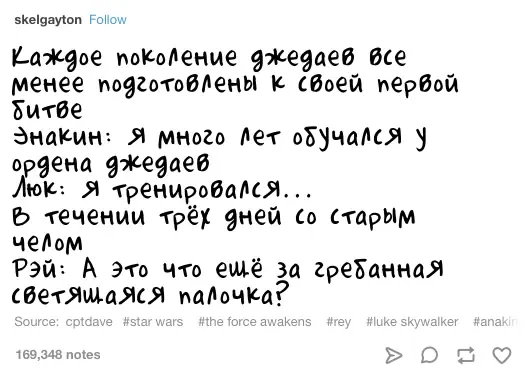This screenshot has height=376, width=529.
Task: Open the skelgayton blog username
Action: [x=48, y=20]
